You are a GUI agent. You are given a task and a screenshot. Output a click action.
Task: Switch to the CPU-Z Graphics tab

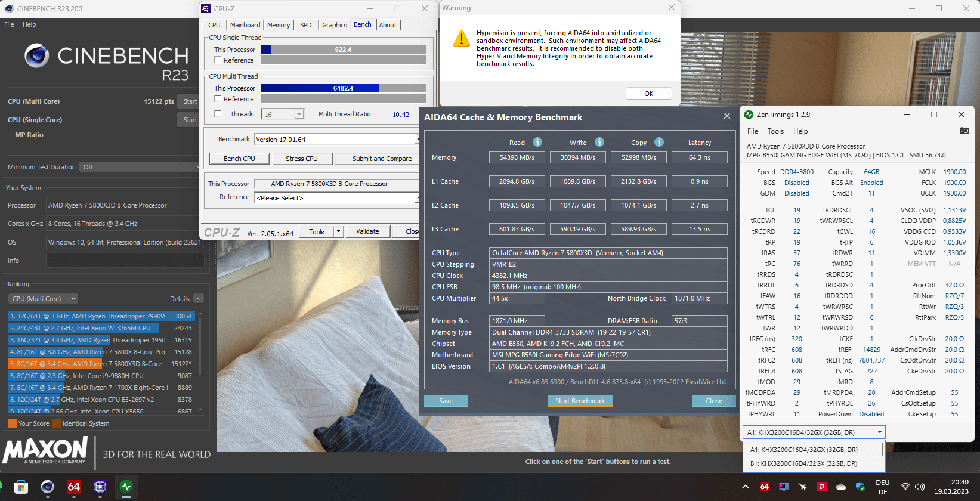[335, 25]
